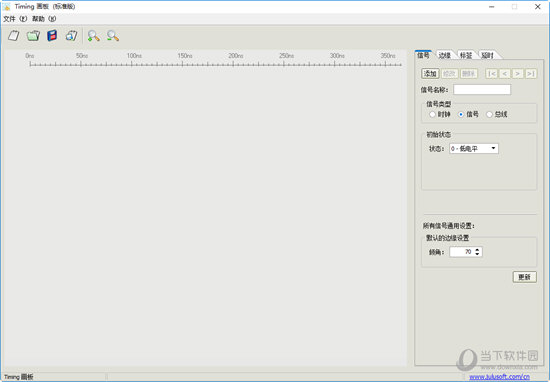Open the 文件 (F) menu

[15, 19]
